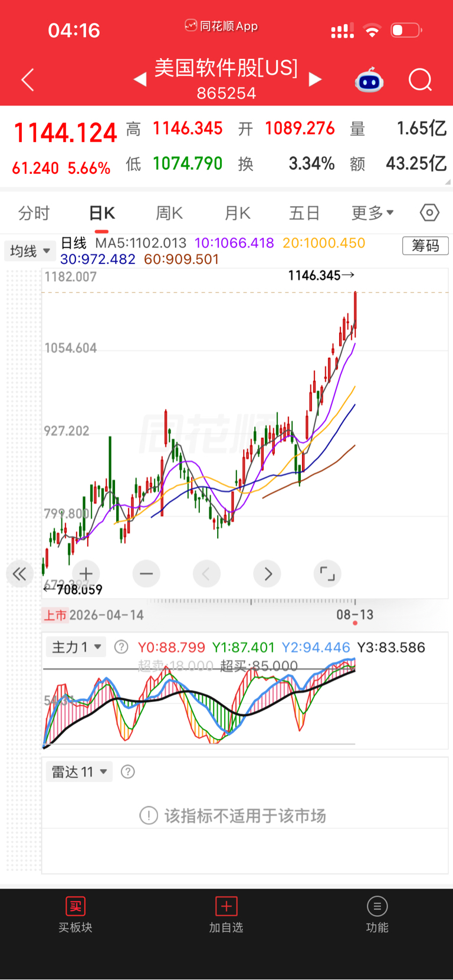Tap 加自选 to add to watchlist
This screenshot has width=453, height=980.
[226, 914]
